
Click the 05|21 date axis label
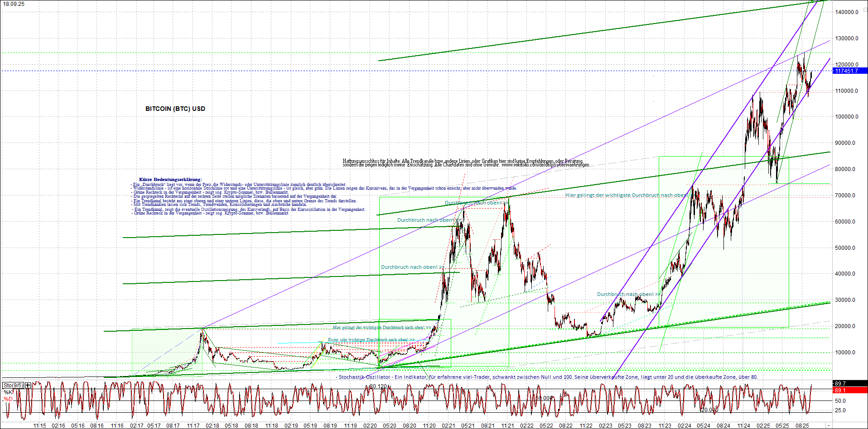click(468, 426)
